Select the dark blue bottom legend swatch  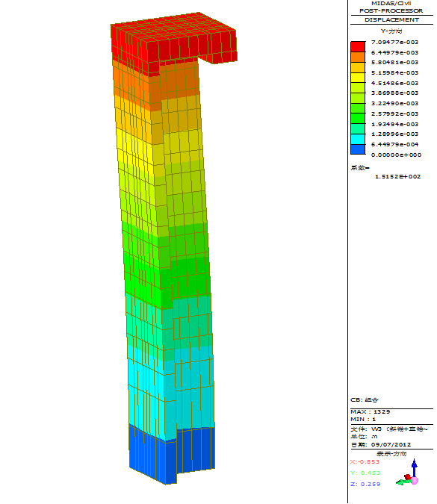tap(358, 149)
